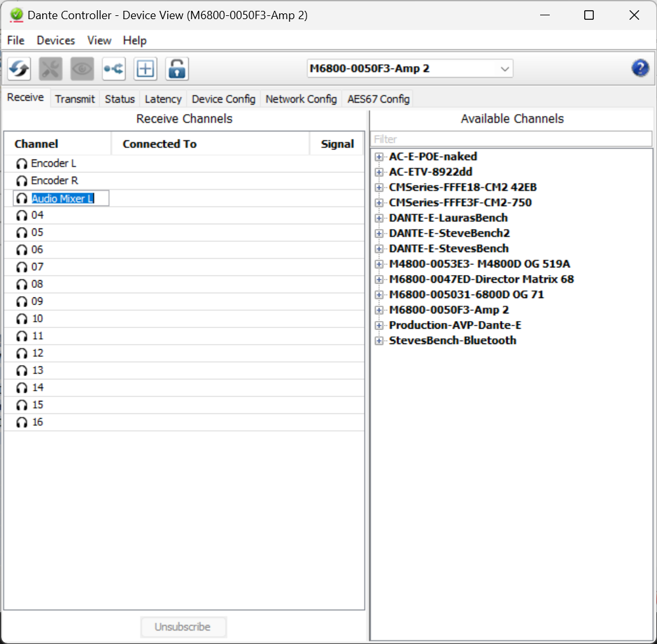The image size is (657, 644).
Task: Expand M6800-0050F3-Amp 2 tree node
Action: click(x=379, y=310)
